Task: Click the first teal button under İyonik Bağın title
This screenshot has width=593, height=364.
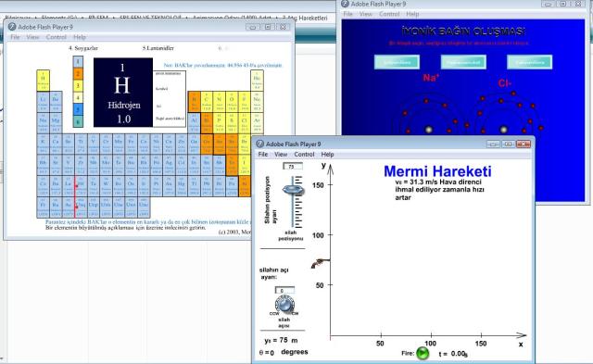Action: 397,62
